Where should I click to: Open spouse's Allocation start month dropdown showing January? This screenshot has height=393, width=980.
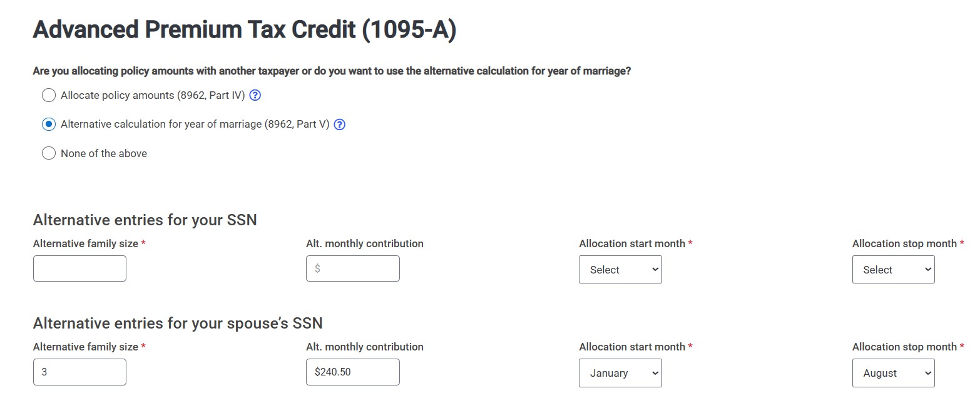pos(620,373)
